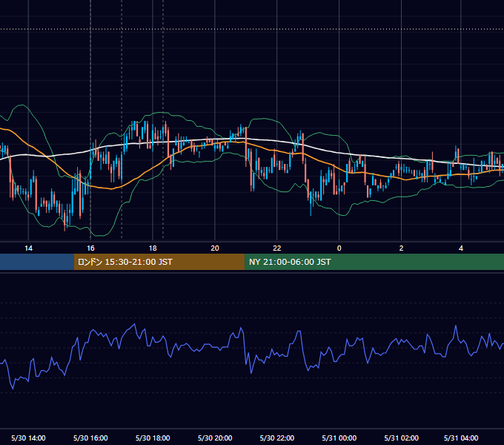This screenshot has height=445, width=504.
Task: Click the 5/31 00:00 label on indicator axis
Action: 339,438
